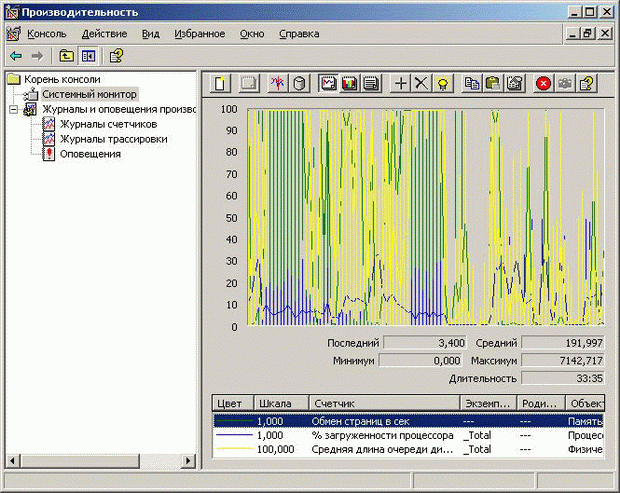Click View Current Activity icon
This screenshot has height=493, width=620.
(277, 83)
